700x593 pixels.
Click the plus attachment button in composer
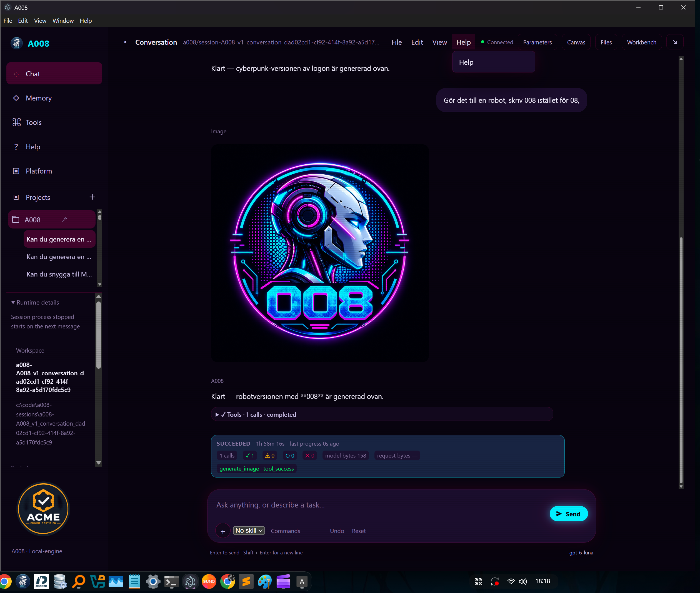point(223,531)
